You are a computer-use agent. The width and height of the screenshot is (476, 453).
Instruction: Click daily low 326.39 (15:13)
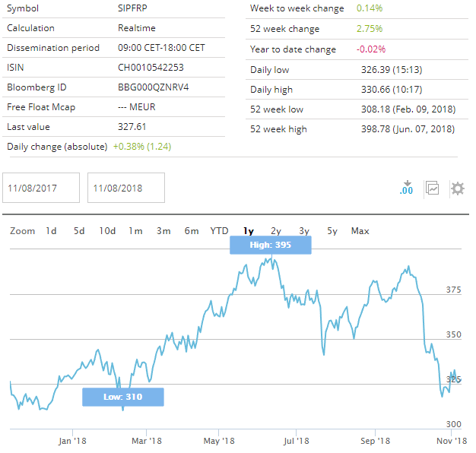coord(392,70)
